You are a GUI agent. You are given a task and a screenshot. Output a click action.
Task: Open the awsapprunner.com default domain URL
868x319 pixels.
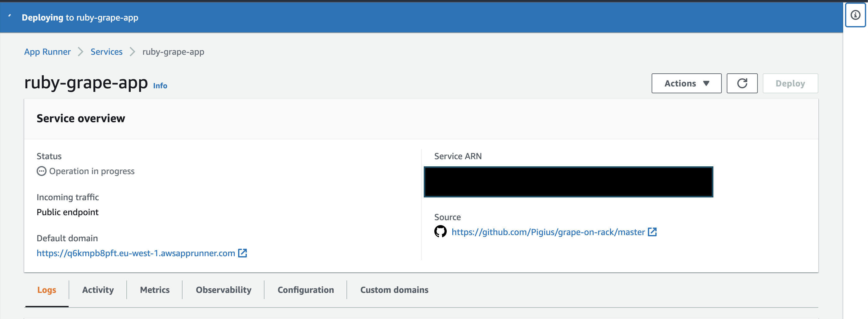coord(136,253)
